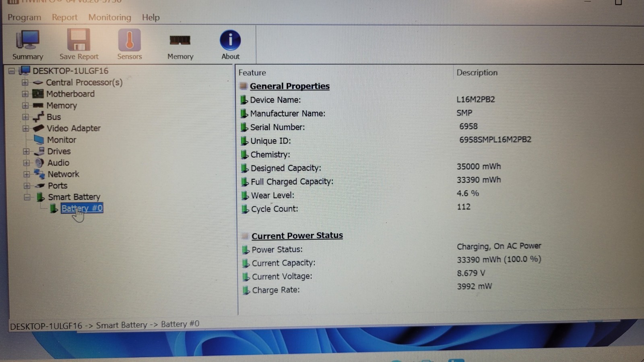Select DESKTOP-1ULGF16 in the tree
This screenshot has height=362, width=644.
coord(70,71)
